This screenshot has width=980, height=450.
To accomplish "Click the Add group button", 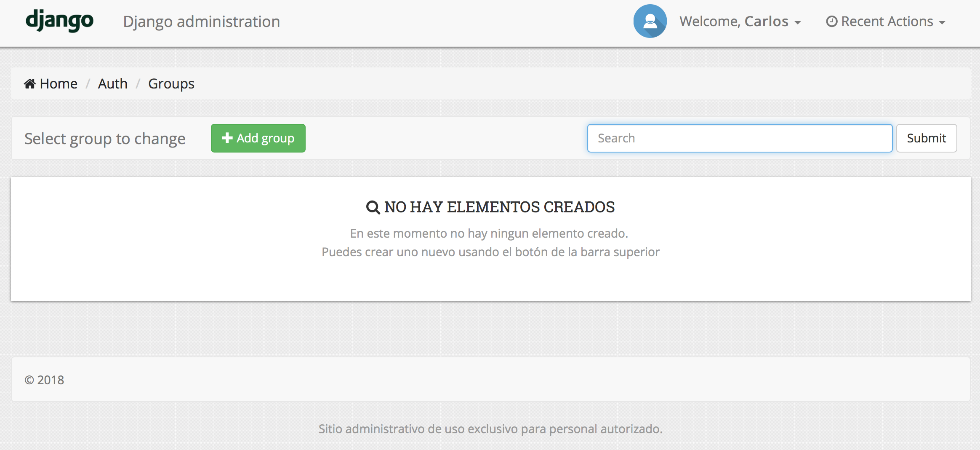I will [x=258, y=138].
